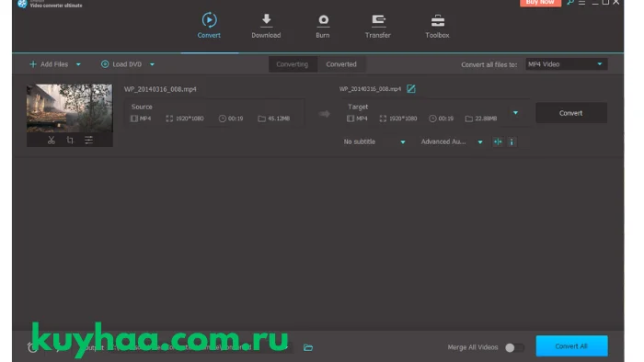Open the crop tool under thumbnail
644x362 pixels.
click(70, 141)
